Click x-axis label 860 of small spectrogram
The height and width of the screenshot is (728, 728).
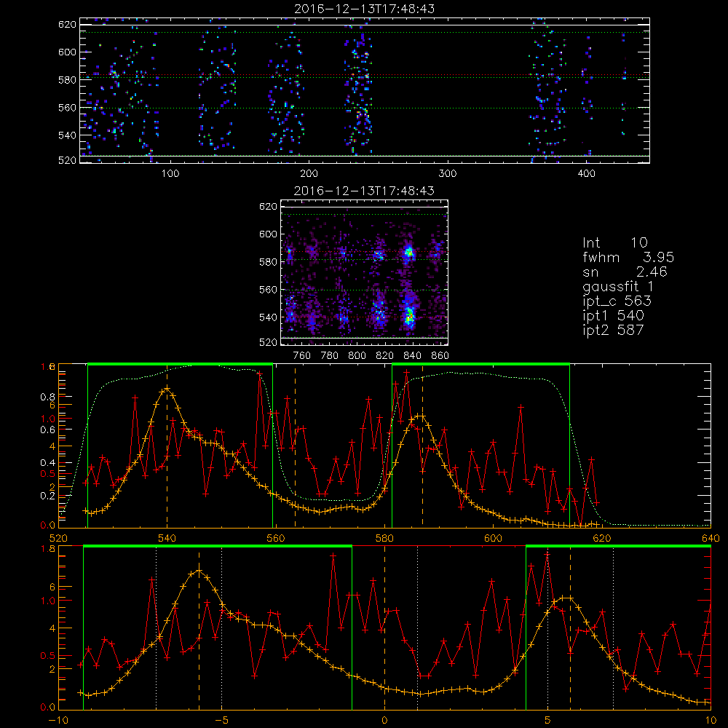click(440, 356)
